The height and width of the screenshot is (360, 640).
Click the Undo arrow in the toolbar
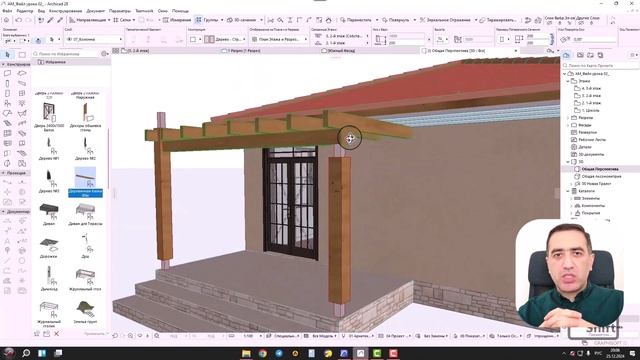[x=19, y=20]
